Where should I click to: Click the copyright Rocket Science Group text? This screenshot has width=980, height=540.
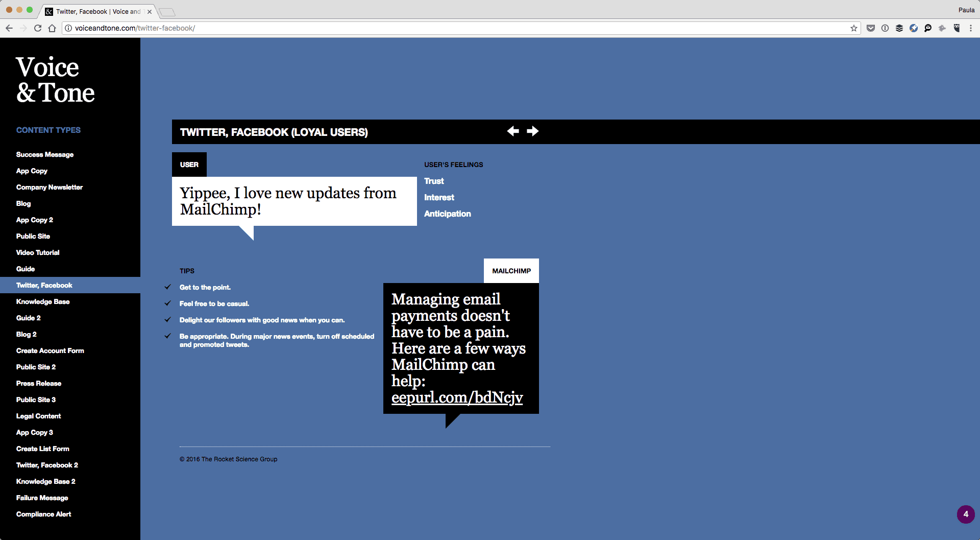[229, 459]
